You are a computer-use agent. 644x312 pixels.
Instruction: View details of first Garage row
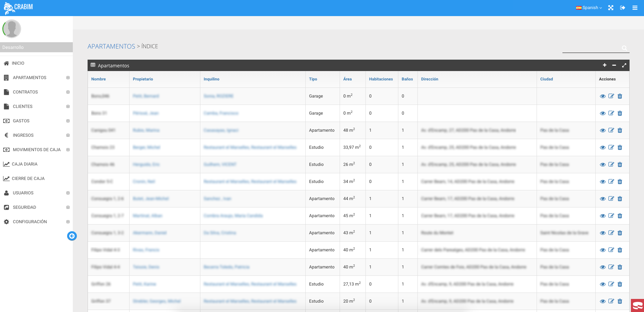click(x=603, y=96)
